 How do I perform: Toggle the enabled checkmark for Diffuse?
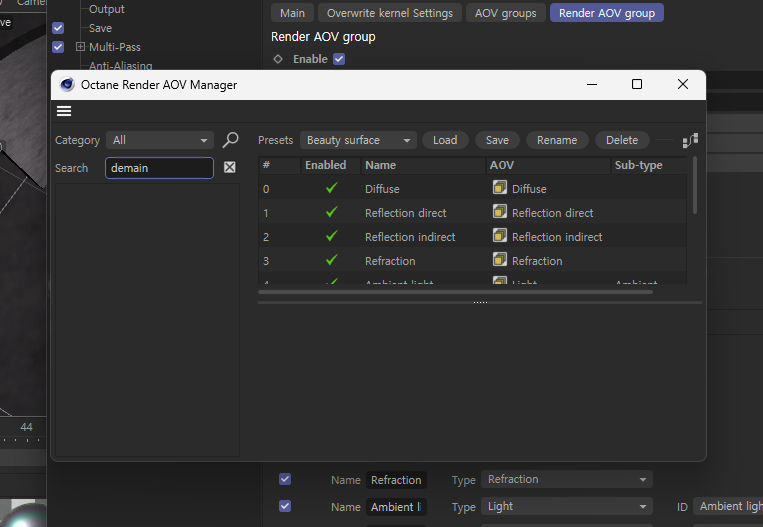pos(331,188)
